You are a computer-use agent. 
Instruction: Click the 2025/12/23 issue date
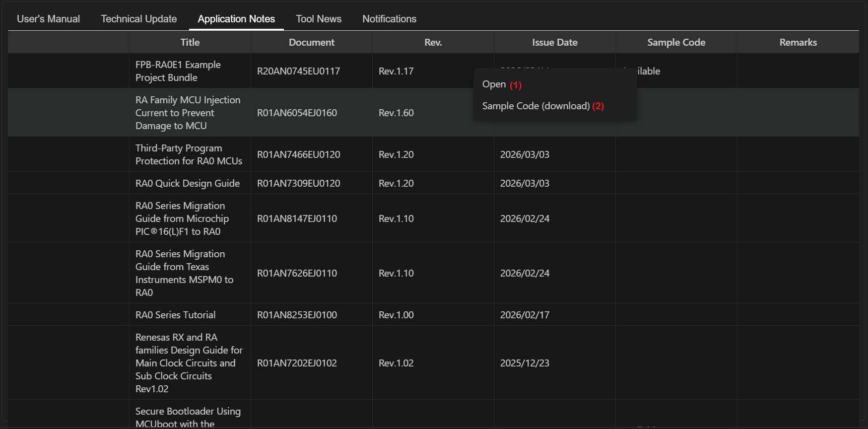pos(525,363)
